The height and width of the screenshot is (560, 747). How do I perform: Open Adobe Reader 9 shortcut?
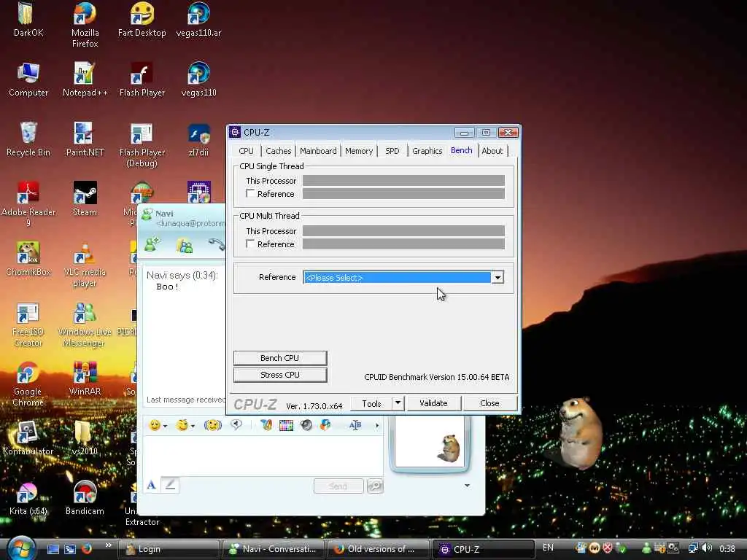[x=28, y=204]
